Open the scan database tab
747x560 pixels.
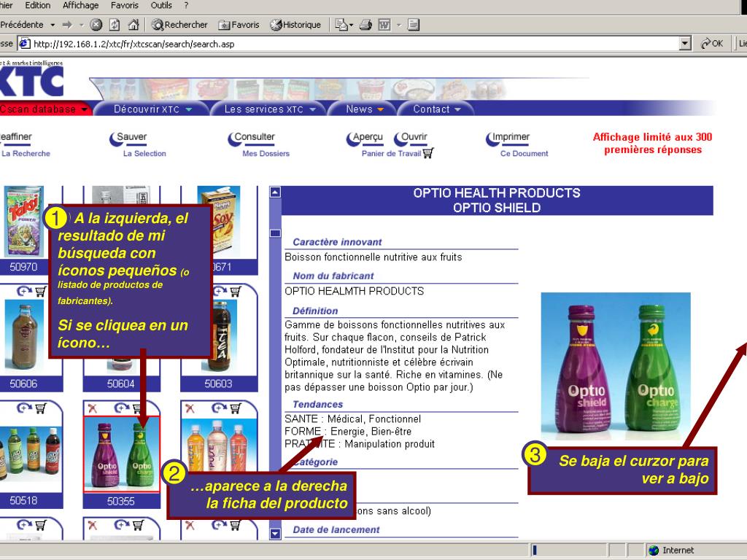[x=45, y=109]
